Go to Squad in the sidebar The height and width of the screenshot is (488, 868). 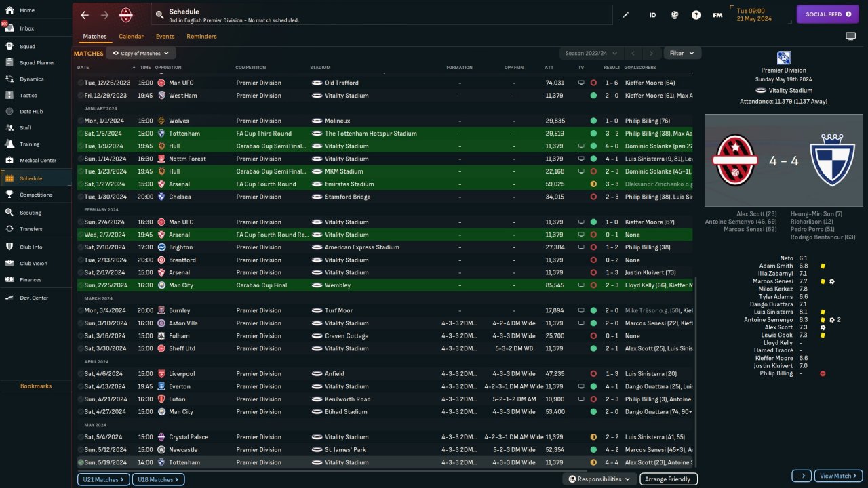(35, 47)
